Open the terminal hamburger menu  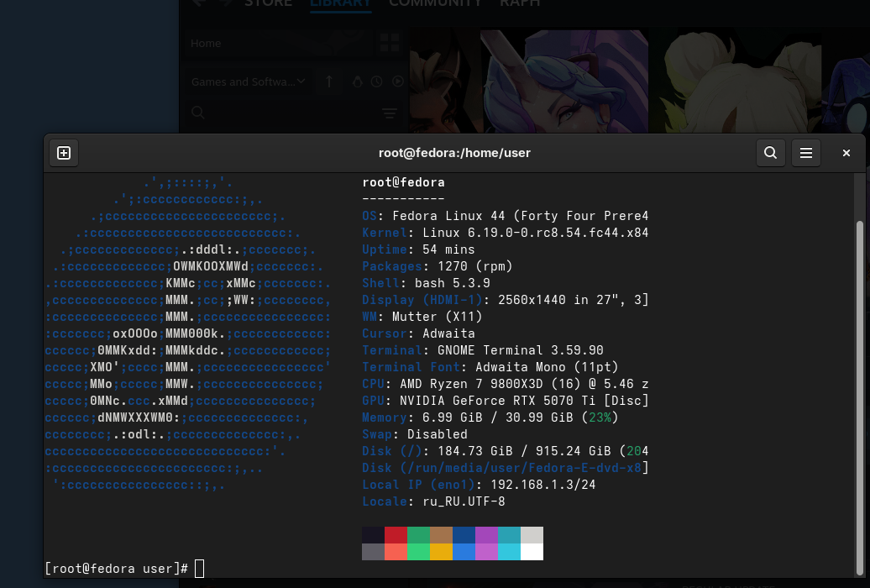[x=805, y=153]
